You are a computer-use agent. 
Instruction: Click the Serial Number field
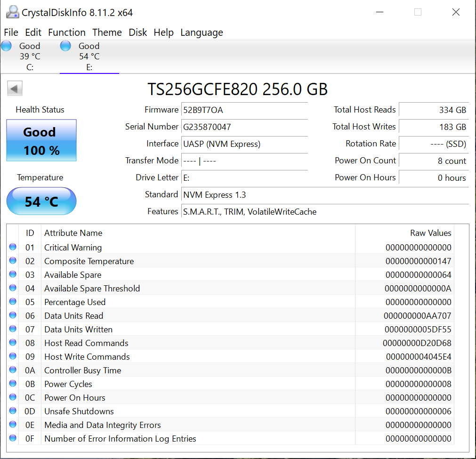(244, 127)
